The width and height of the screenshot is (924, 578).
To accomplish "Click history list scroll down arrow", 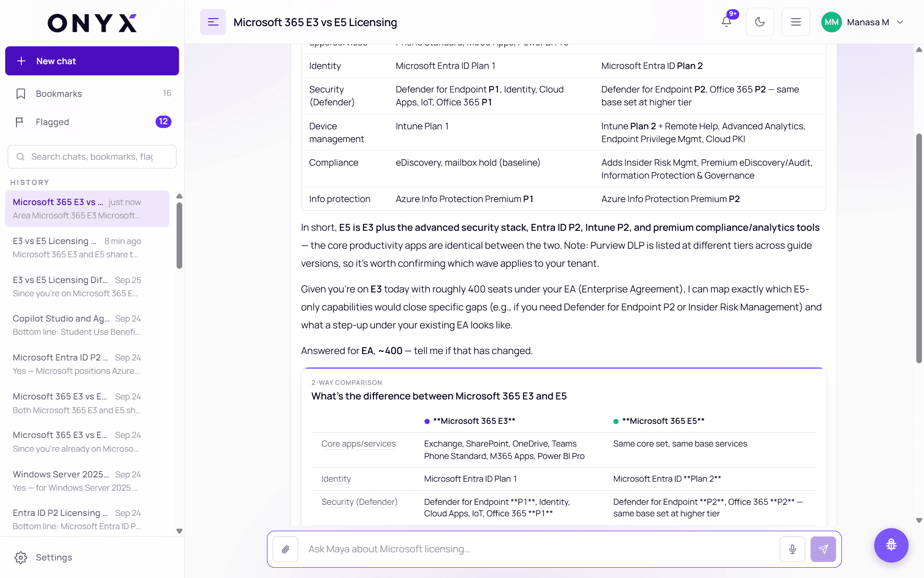I will 180,531.
